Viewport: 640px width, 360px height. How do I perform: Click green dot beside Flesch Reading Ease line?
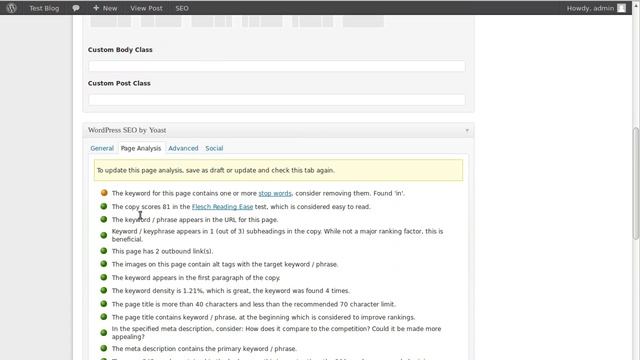(104, 206)
